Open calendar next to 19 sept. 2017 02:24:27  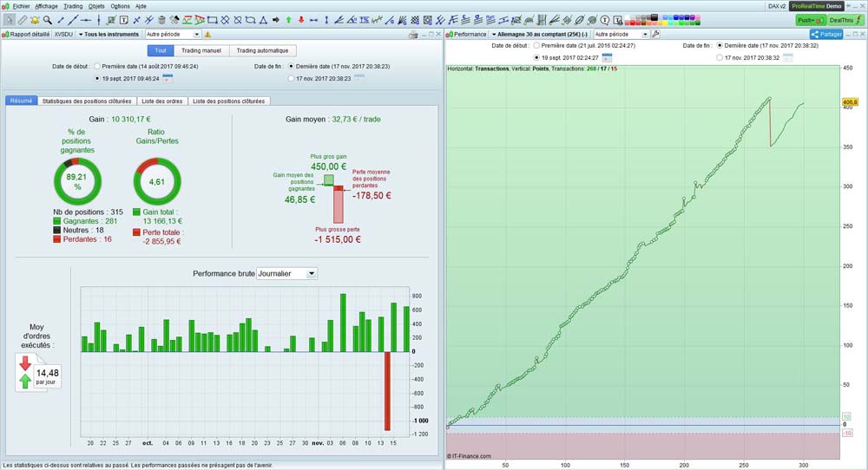pyautogui.click(x=607, y=57)
